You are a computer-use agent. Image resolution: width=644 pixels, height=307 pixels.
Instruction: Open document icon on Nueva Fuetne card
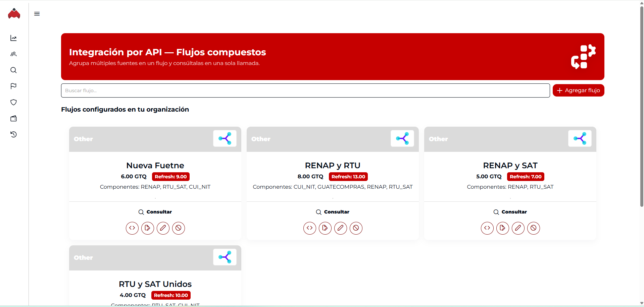(x=148, y=228)
